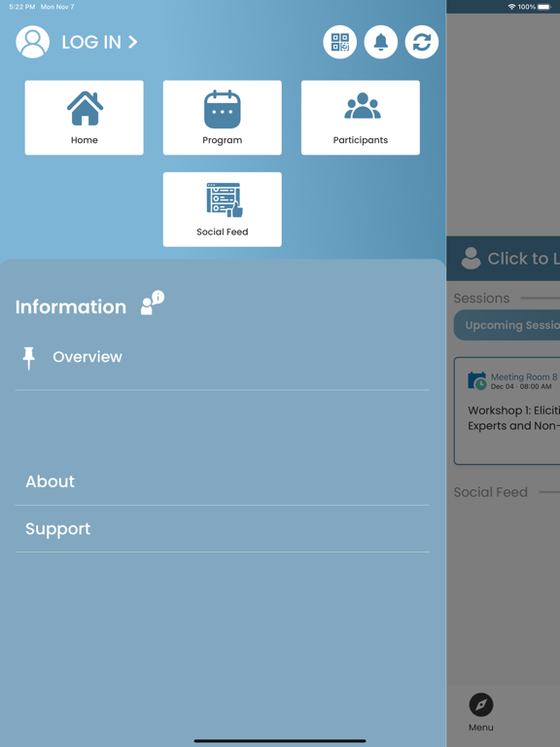Select the Support menu item
This screenshot has width=560, height=747.
pos(223,529)
